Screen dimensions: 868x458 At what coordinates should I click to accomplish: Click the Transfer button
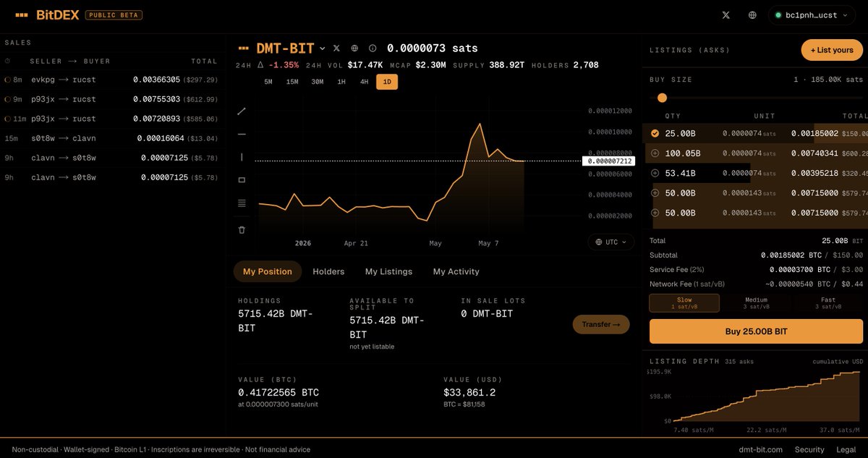pos(601,324)
